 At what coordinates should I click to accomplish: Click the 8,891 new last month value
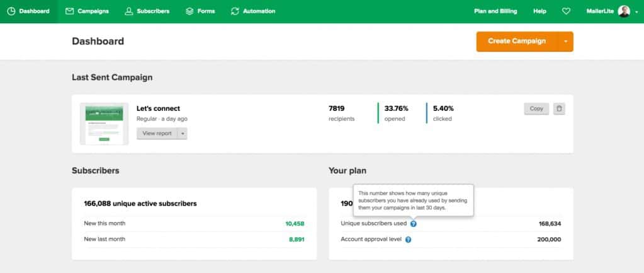coord(297,240)
